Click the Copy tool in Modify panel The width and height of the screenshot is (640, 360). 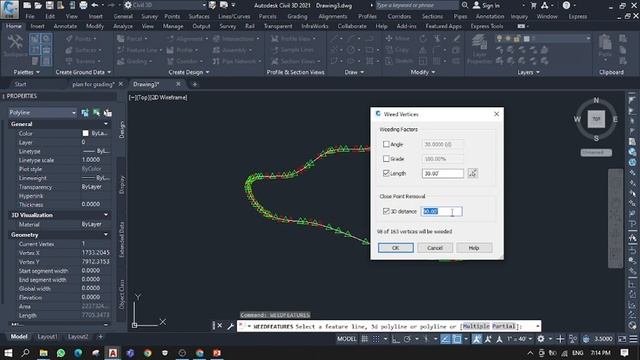(397, 50)
